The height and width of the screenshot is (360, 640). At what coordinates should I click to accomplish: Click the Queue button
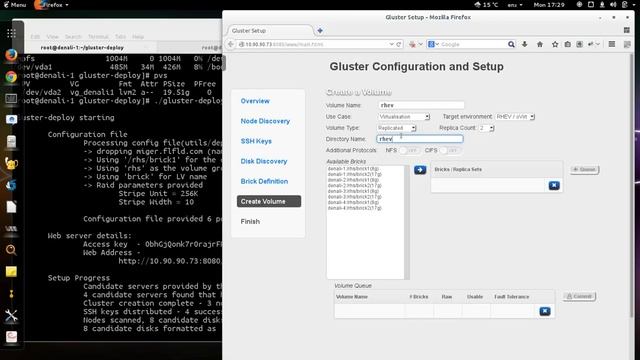(x=584, y=169)
